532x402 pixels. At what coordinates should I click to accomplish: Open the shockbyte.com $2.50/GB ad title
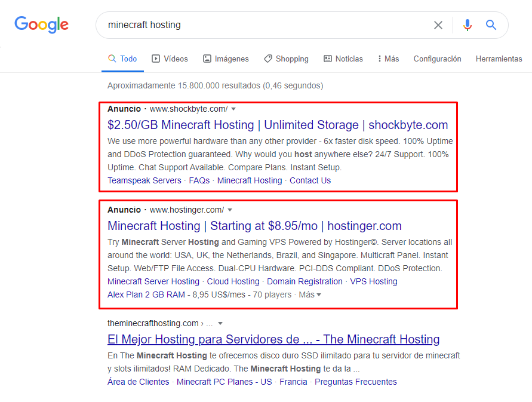(x=278, y=125)
